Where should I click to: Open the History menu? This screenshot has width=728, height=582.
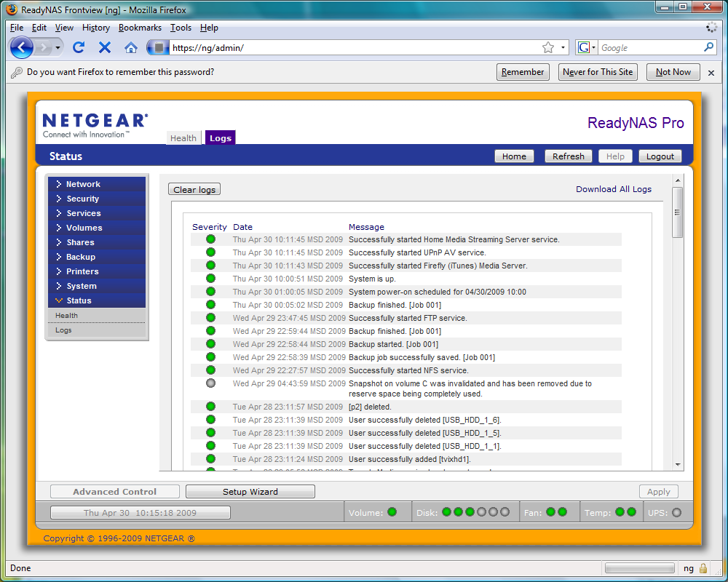tap(96, 28)
